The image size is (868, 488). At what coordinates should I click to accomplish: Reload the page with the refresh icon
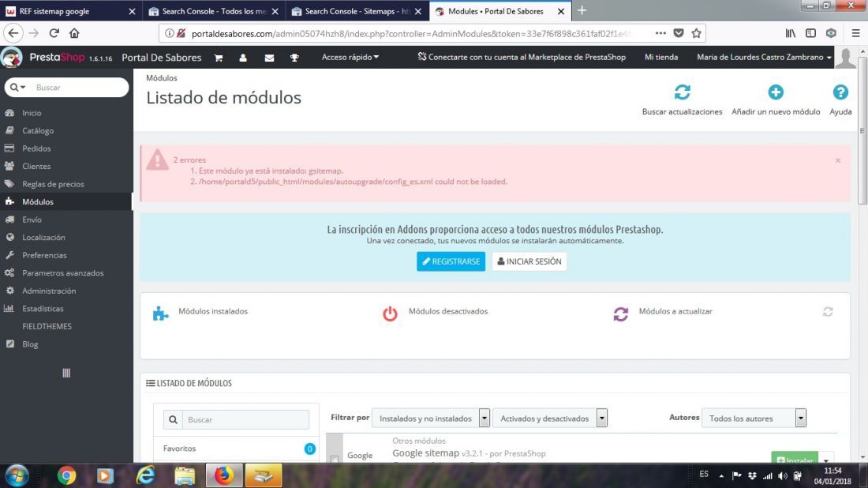click(x=54, y=33)
